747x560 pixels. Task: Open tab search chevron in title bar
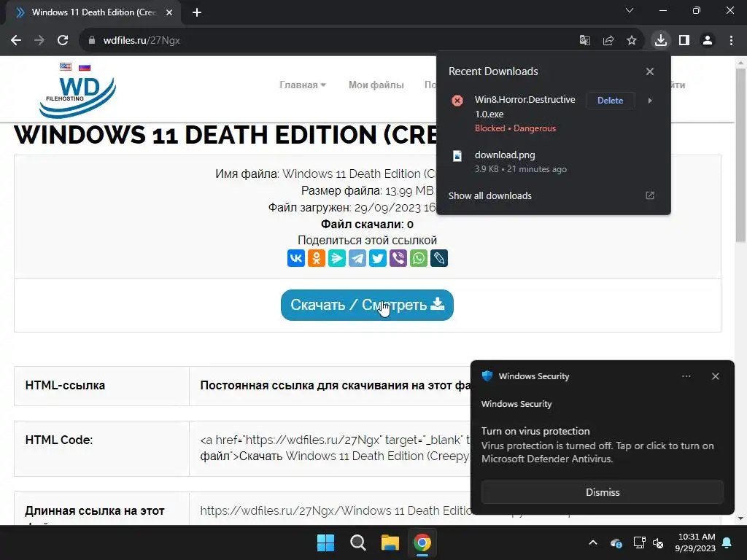[x=630, y=10]
